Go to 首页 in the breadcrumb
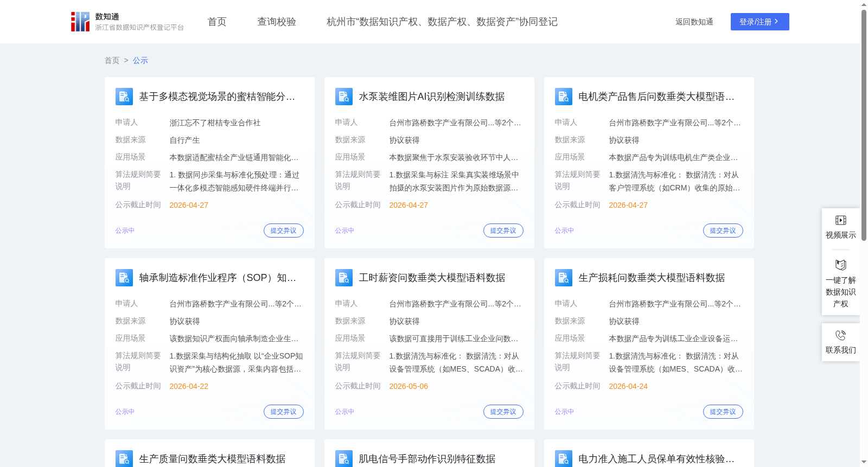Image resolution: width=868 pixels, height=467 pixels. click(x=112, y=60)
